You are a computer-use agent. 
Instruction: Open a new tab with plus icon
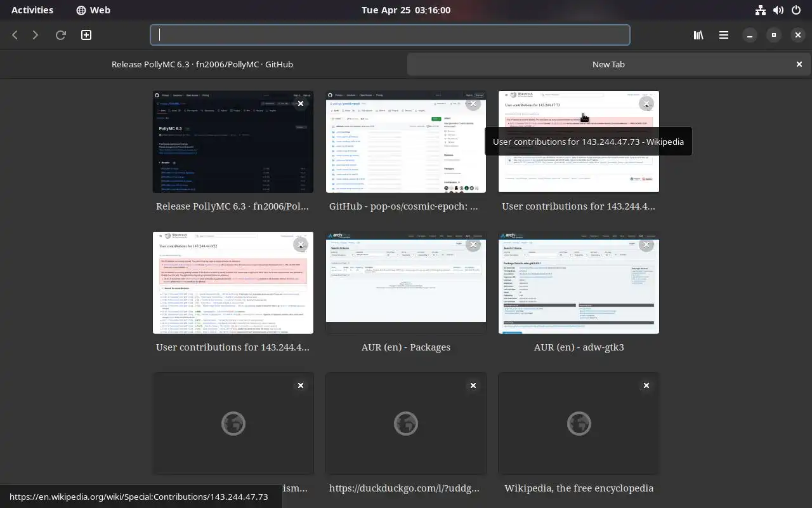point(86,35)
